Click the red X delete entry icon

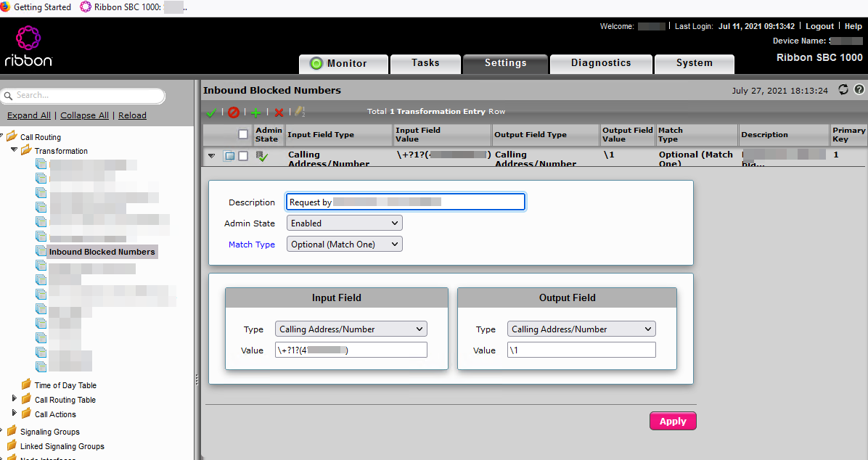click(279, 112)
